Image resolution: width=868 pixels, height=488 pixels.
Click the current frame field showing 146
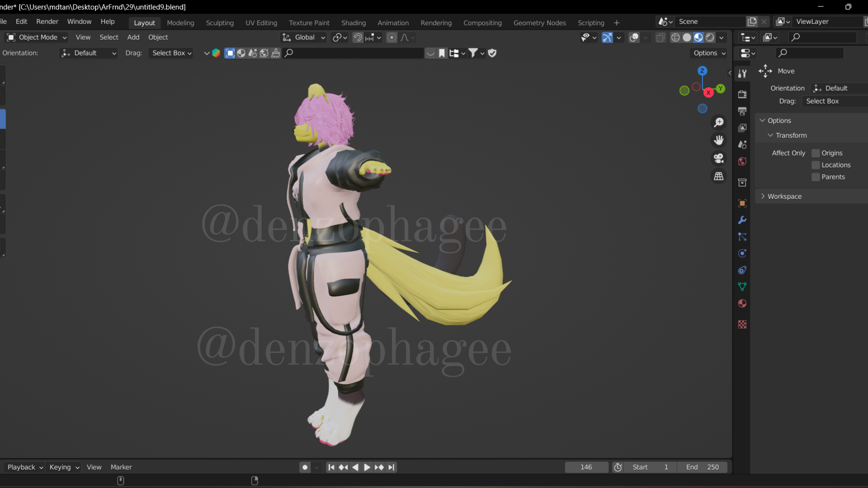586,467
